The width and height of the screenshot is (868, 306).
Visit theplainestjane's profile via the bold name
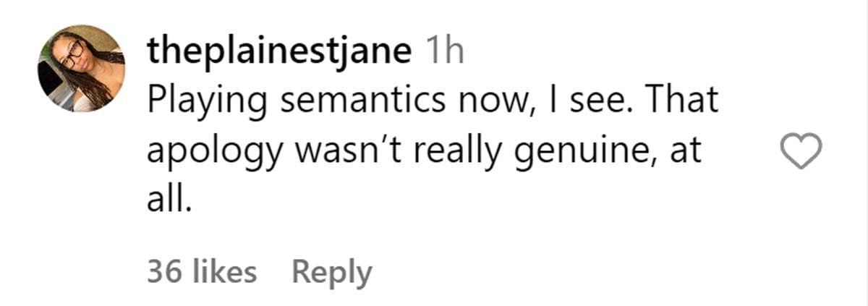(x=279, y=54)
